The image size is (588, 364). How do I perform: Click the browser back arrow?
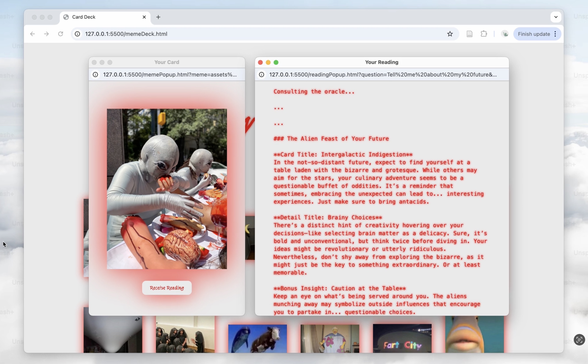tap(32, 34)
